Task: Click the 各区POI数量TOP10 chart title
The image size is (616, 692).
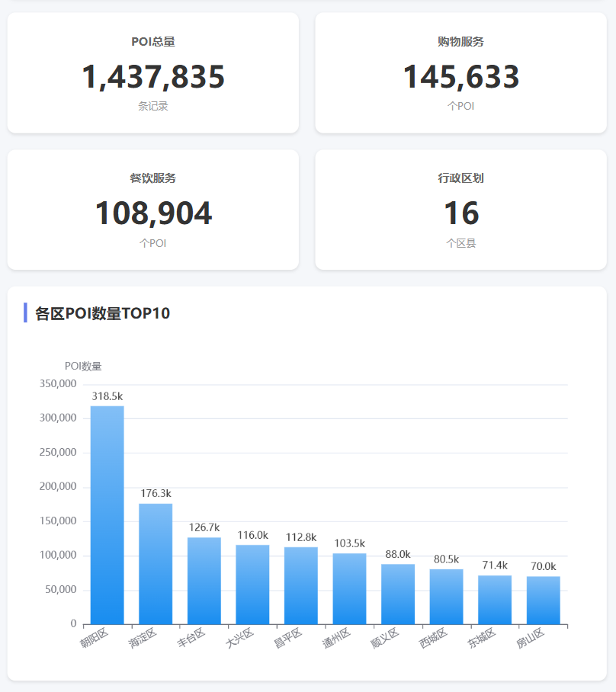Action: (x=102, y=313)
